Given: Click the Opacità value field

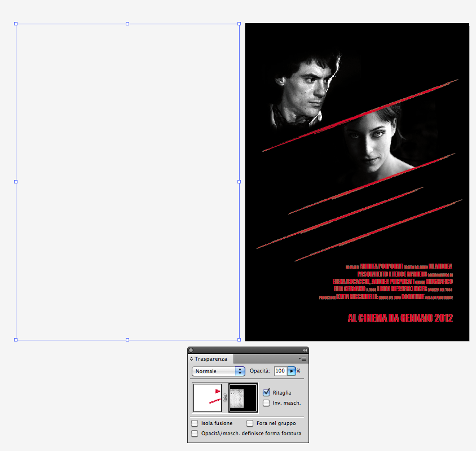Looking at the screenshot, I should point(280,371).
